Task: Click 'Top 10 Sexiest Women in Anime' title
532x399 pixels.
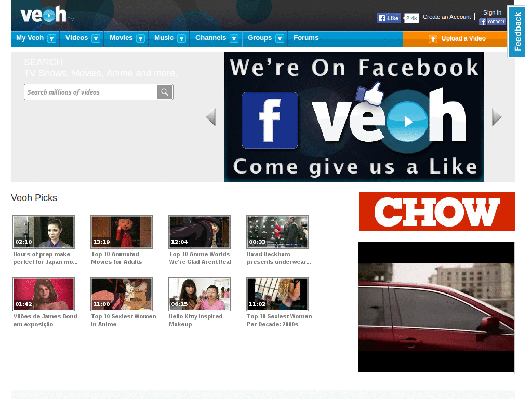Action: tap(124, 320)
